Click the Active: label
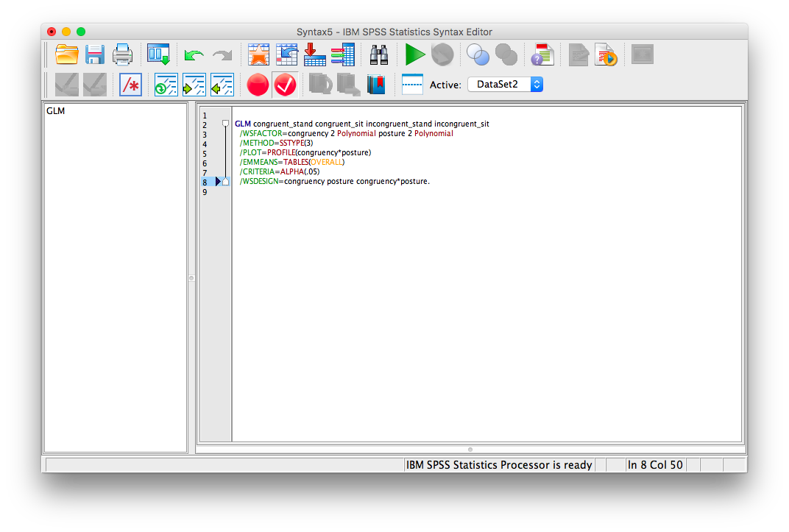This screenshot has width=789, height=532. 445,85
